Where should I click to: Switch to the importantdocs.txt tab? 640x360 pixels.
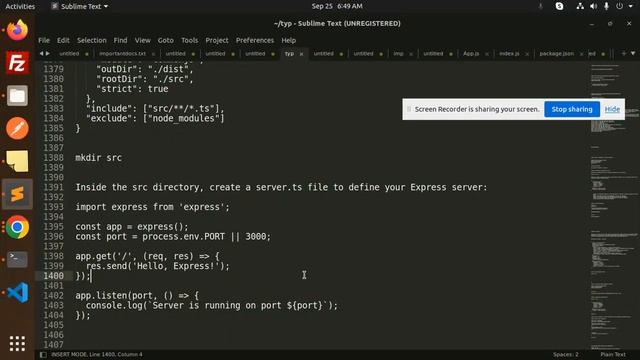click(x=122, y=54)
